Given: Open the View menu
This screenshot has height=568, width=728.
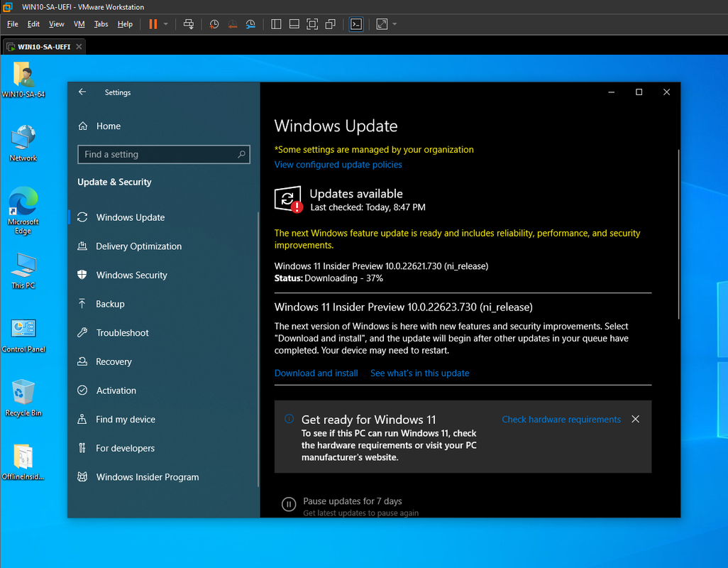Looking at the screenshot, I should (x=57, y=24).
